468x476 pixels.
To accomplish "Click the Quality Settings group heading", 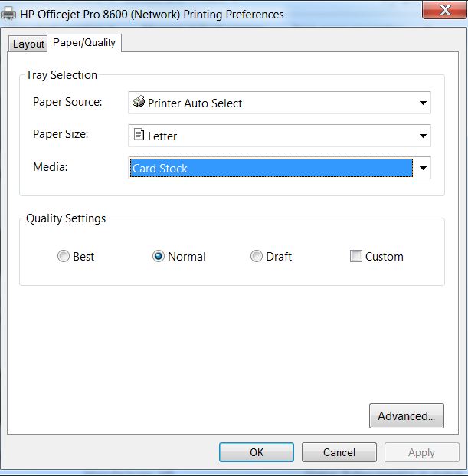I will (66, 218).
